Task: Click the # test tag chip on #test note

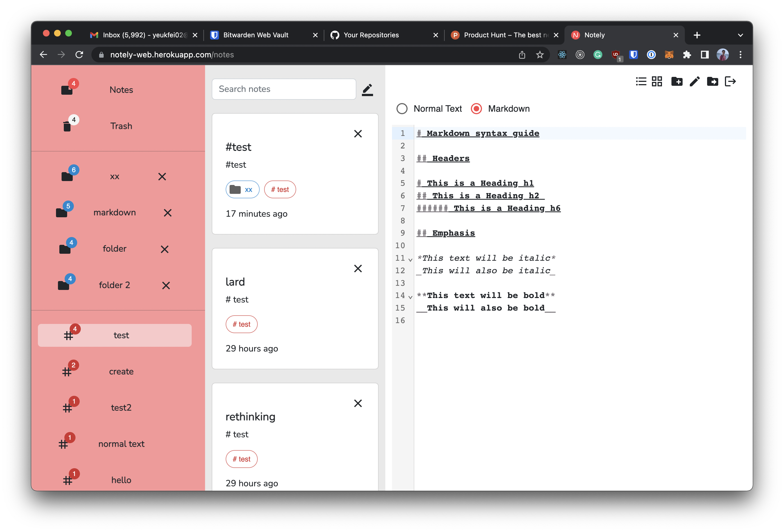Action: [x=280, y=190]
